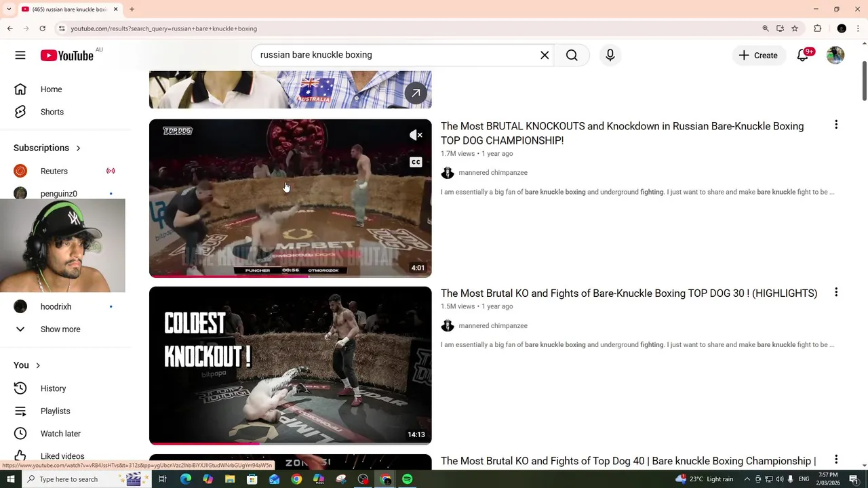Open the taskbar clock and date

[827, 479]
